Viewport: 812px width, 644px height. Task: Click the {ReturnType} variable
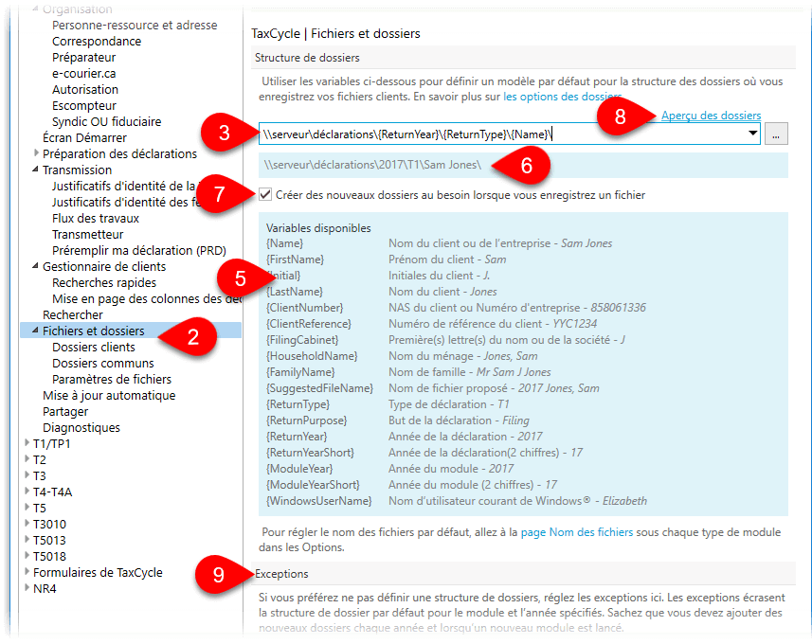coord(298,403)
